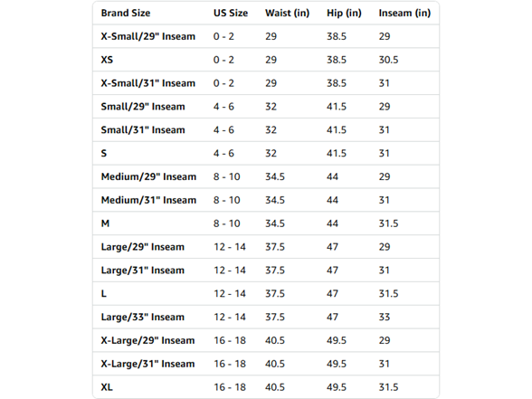Click the Medium/29" Inseam row label
This screenshot has height=399, width=532.
click(148, 176)
